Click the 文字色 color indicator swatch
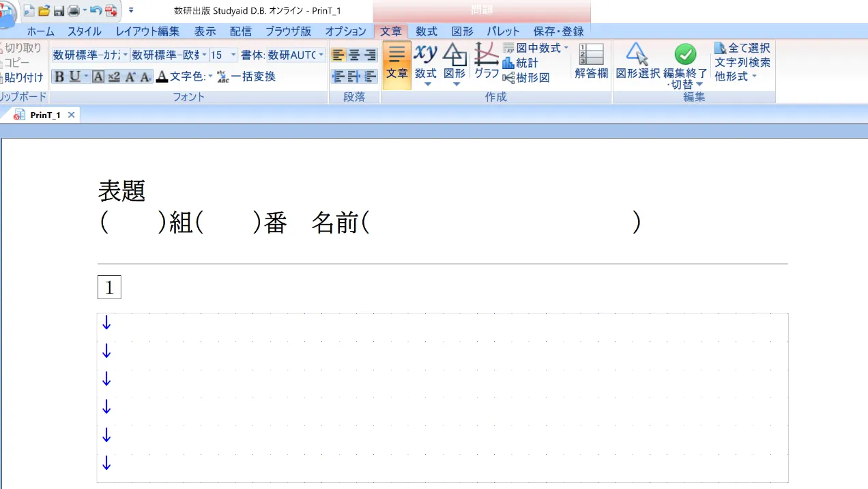868x489 pixels. click(161, 76)
